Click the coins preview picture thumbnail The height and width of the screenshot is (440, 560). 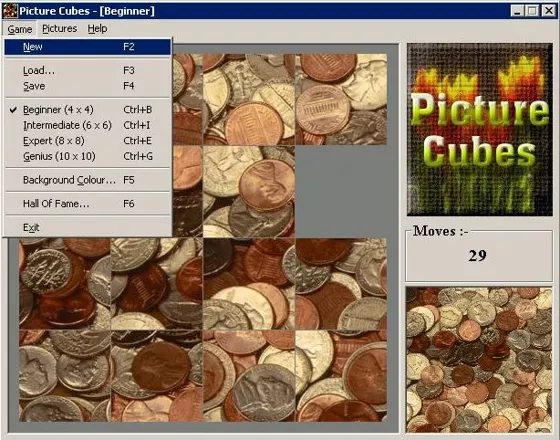click(x=479, y=359)
